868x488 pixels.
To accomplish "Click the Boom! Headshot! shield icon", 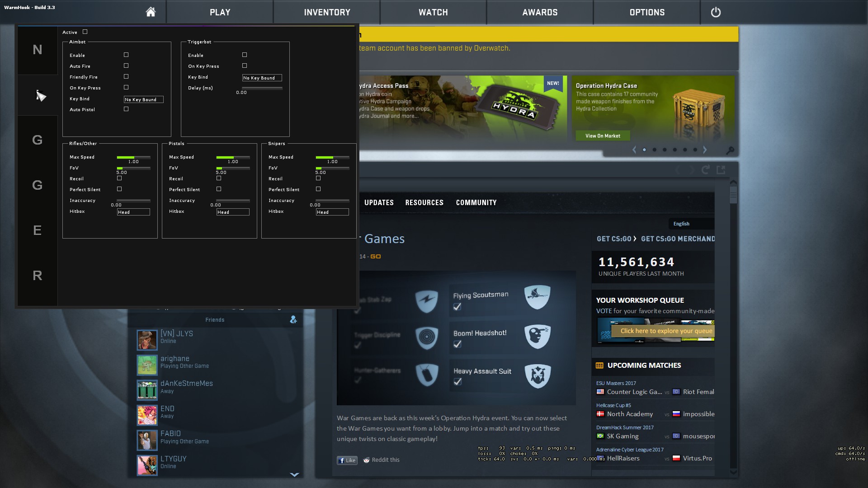I will [x=537, y=336].
